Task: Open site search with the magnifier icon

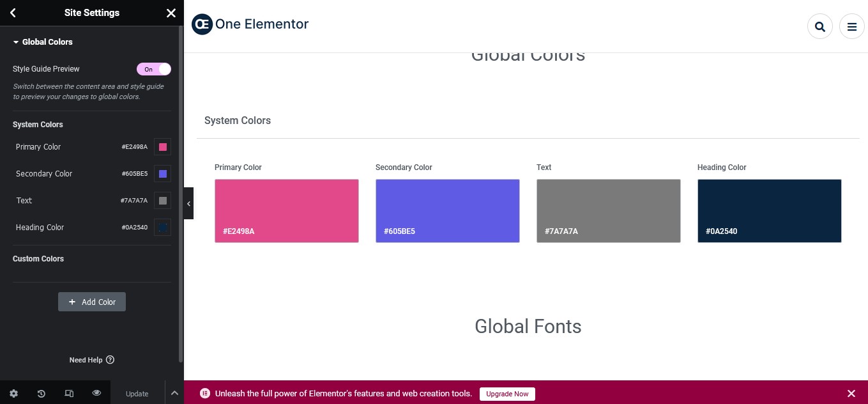Action: click(x=820, y=26)
